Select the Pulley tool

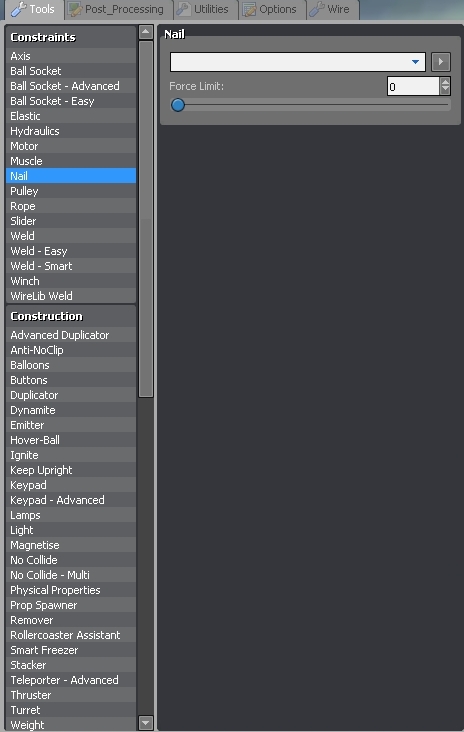click(x=71, y=191)
